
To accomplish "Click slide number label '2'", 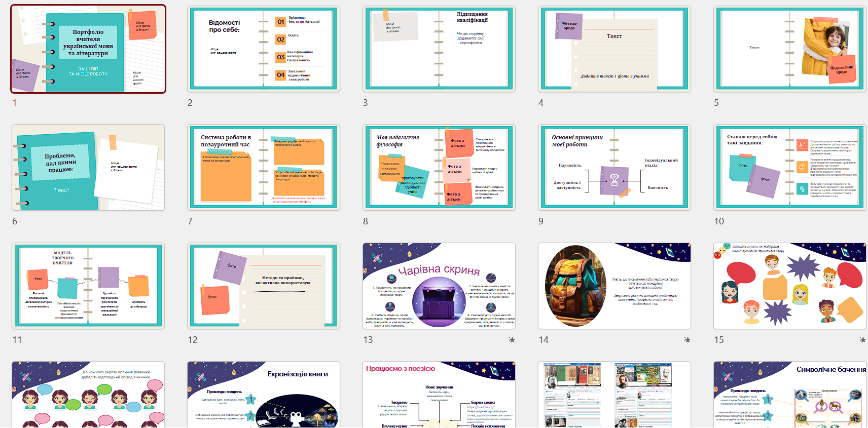I will coord(190,103).
